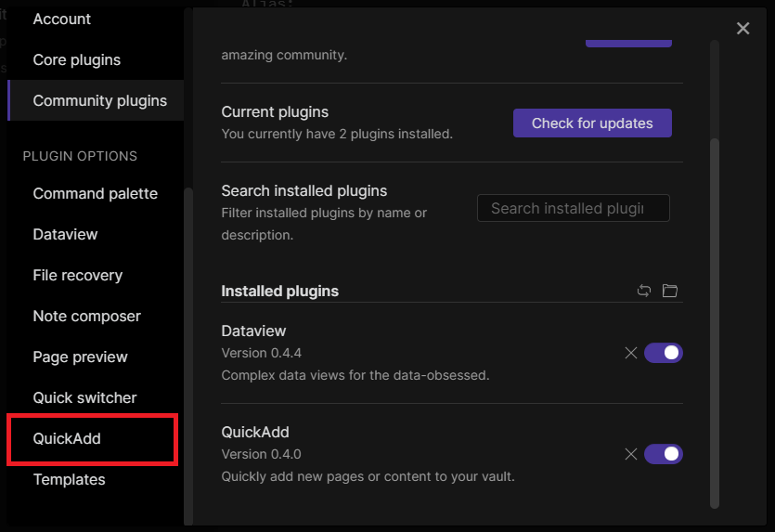775x532 pixels.
Task: Uninstall QuickAdd using its X icon
Action: tap(631, 454)
